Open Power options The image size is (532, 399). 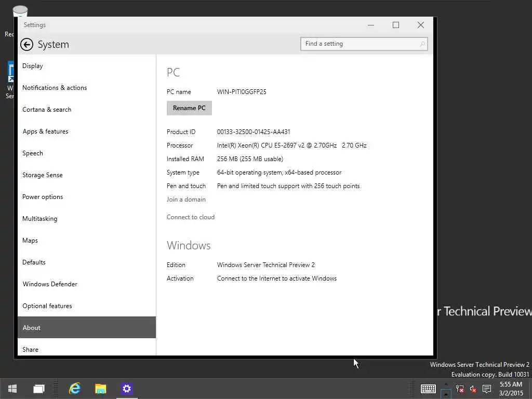(87, 197)
